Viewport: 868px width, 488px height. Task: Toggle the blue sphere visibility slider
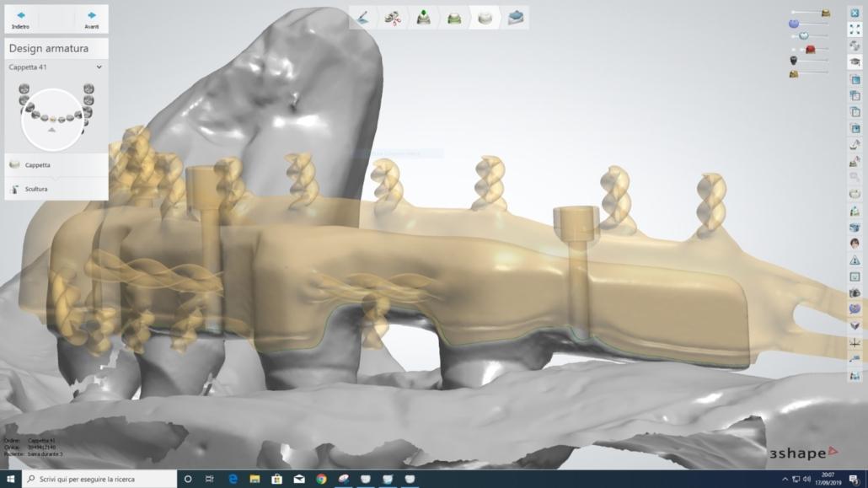pyautogui.click(x=794, y=24)
